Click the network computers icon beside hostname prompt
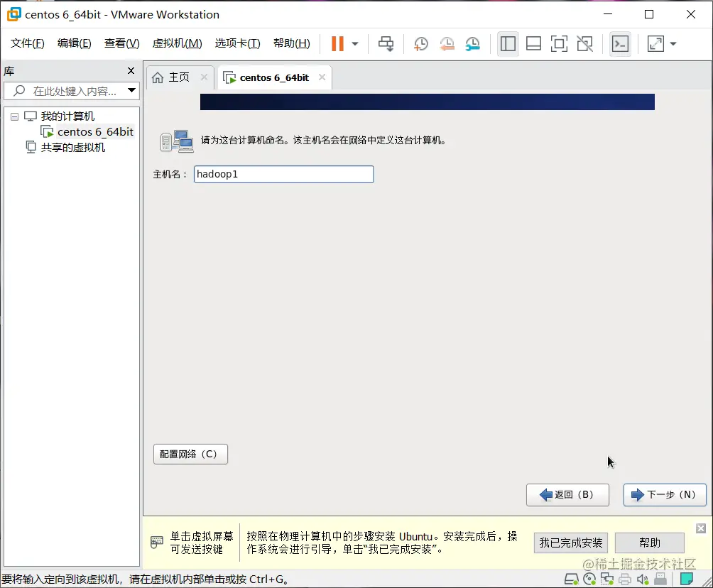The image size is (713, 588). [x=176, y=141]
